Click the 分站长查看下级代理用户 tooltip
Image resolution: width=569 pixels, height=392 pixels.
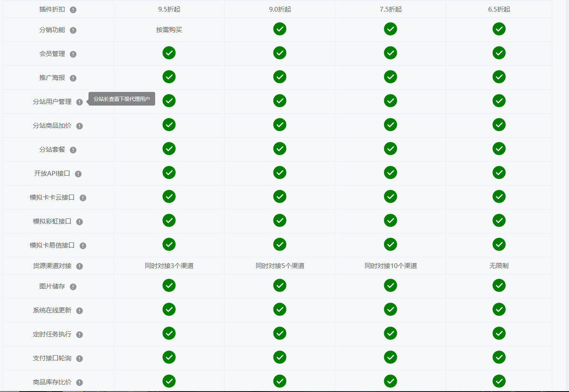122,99
